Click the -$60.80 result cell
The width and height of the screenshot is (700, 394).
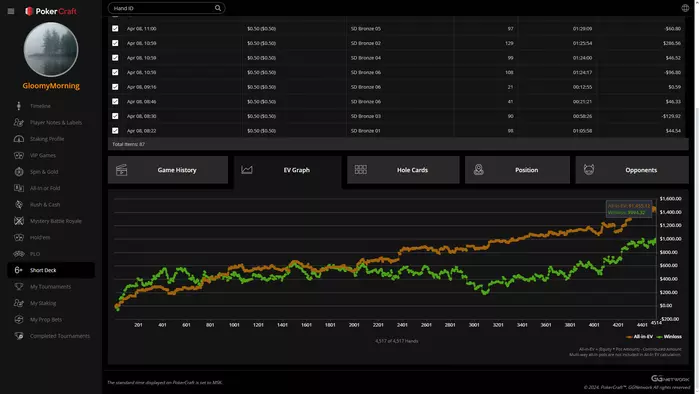672,29
